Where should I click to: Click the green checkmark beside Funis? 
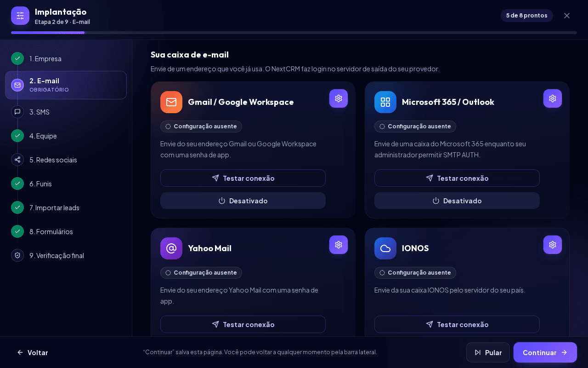[17, 184]
